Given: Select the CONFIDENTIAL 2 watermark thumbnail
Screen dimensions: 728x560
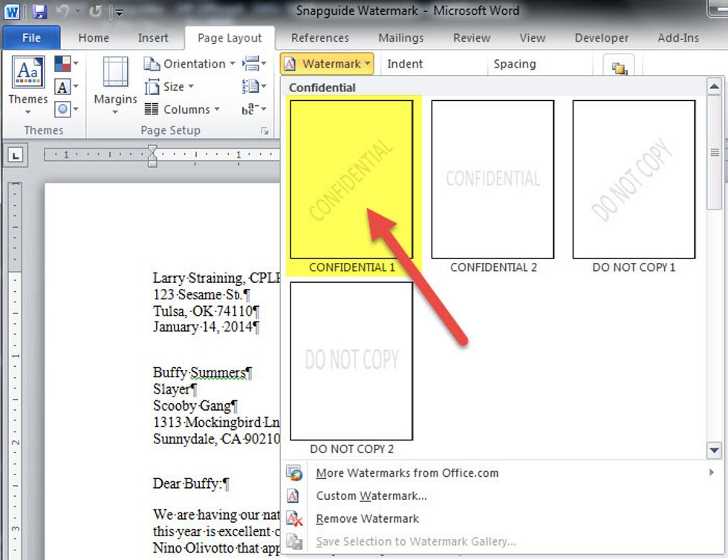Looking at the screenshot, I should 493,180.
